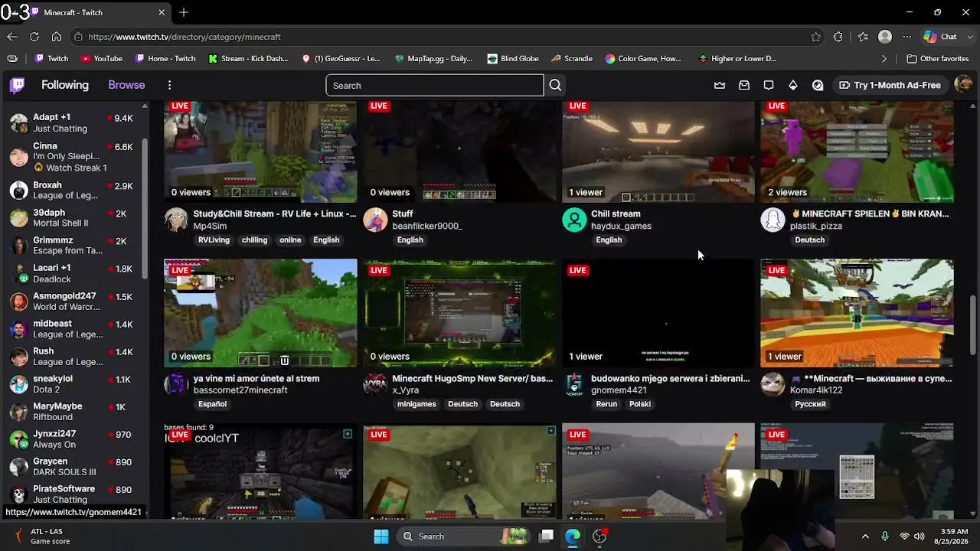Go back using the browser back arrow
The image size is (980, 551).
click(12, 37)
